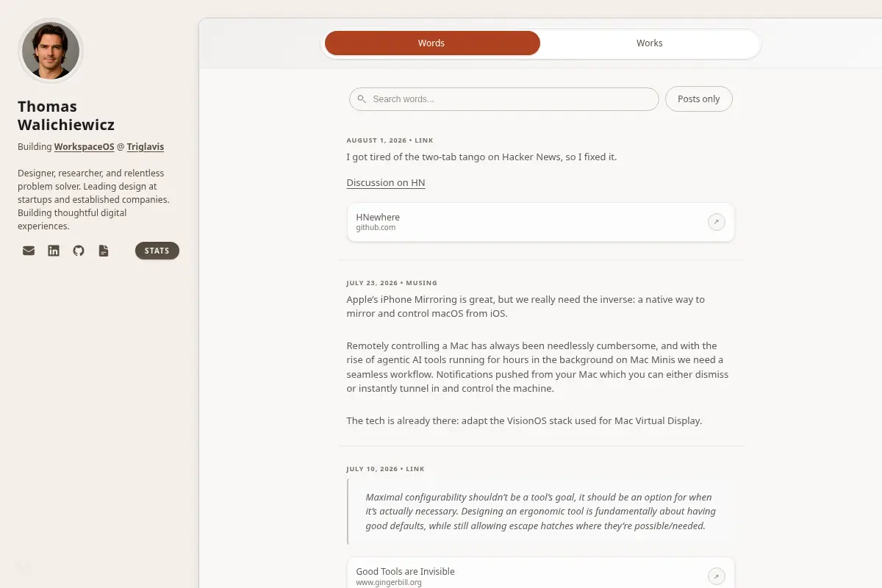Viewport: 882px width, 588px height.
Task: Toggle the Posts only filter
Action: (x=699, y=99)
